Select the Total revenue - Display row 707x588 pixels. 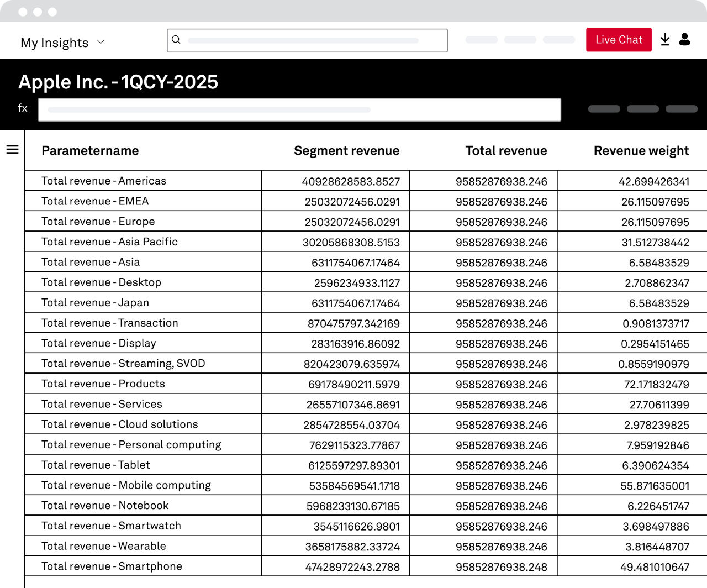point(366,343)
